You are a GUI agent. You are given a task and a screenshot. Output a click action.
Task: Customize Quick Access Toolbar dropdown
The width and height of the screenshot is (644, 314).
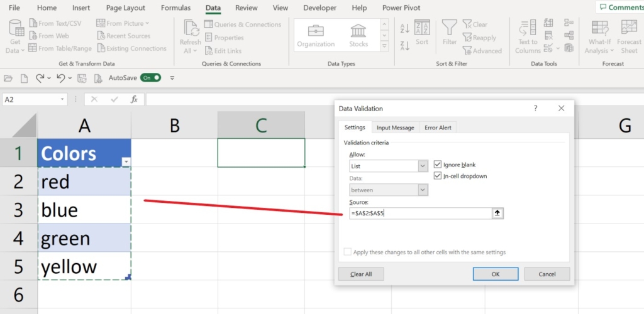point(172,78)
